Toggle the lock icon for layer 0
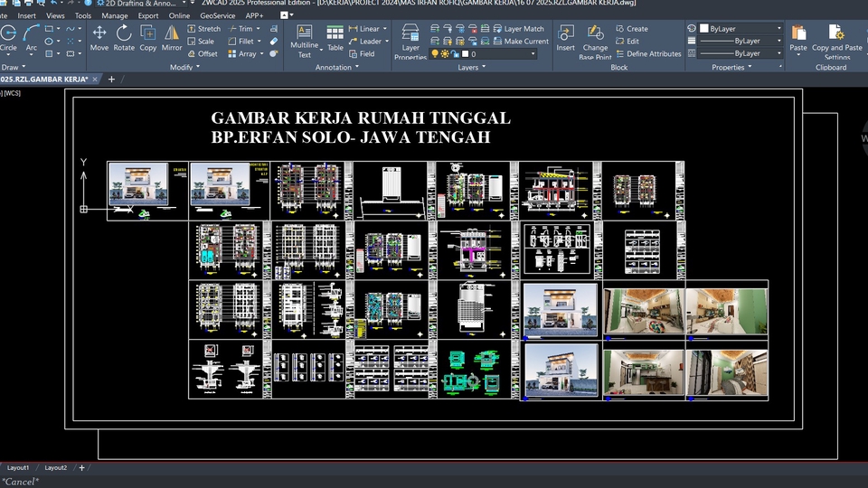The image size is (868, 488). [455, 54]
